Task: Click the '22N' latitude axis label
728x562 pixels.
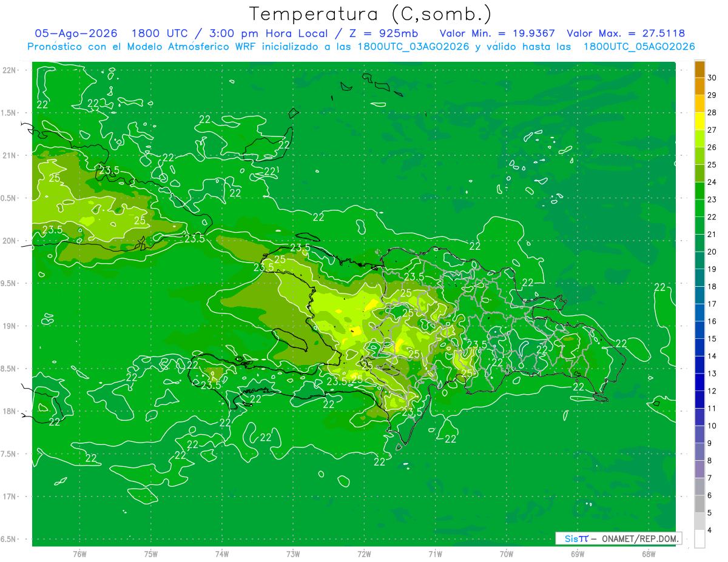Action: pyautogui.click(x=10, y=70)
